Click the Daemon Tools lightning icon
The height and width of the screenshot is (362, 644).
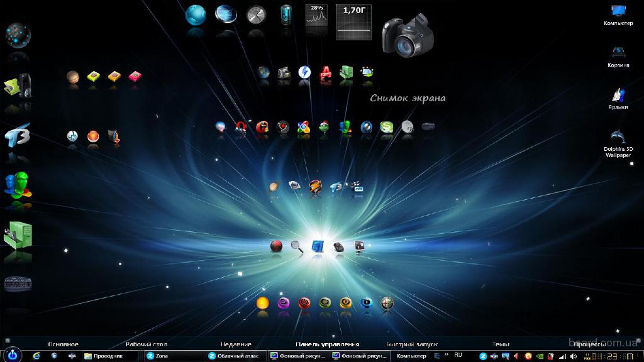(304, 72)
